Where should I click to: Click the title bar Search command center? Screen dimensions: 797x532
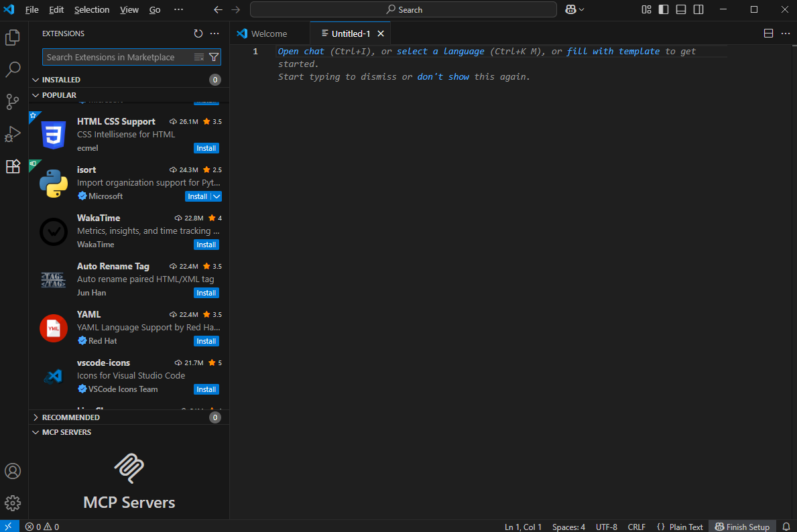click(x=404, y=9)
